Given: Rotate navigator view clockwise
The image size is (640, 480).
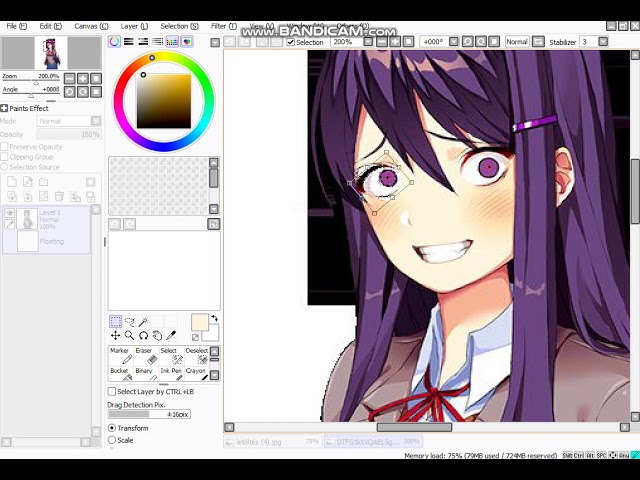Looking at the screenshot, I should point(83,92).
